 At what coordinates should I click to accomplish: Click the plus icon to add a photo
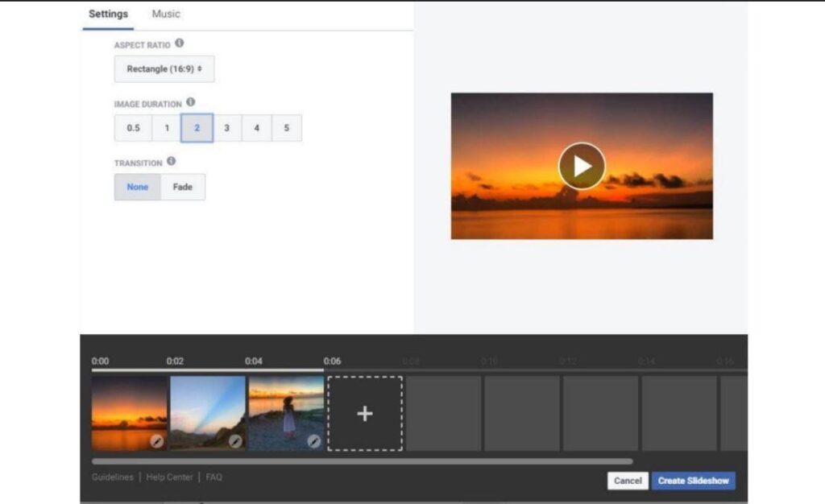pyautogui.click(x=365, y=414)
